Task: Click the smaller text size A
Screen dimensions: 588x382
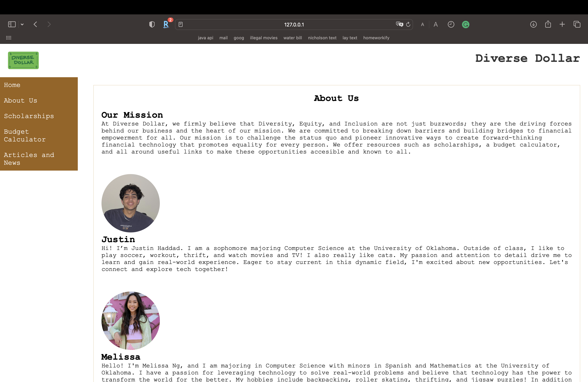Action: (423, 25)
